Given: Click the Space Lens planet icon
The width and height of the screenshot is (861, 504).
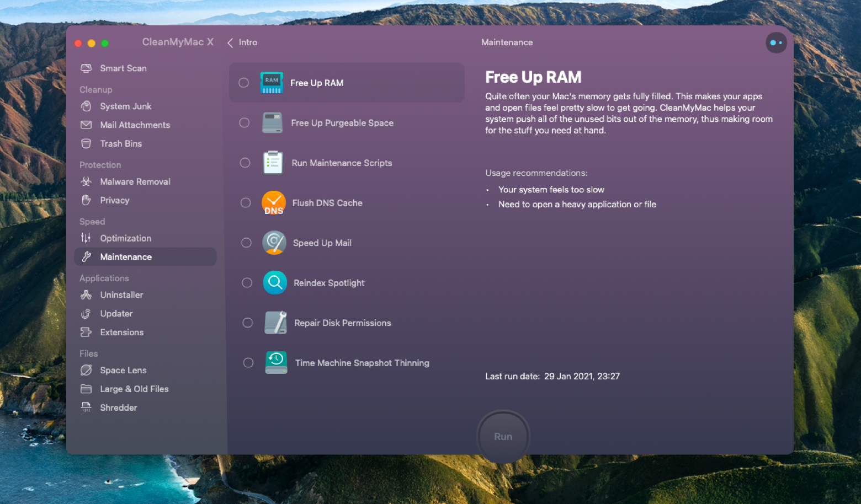Looking at the screenshot, I should click(x=86, y=370).
